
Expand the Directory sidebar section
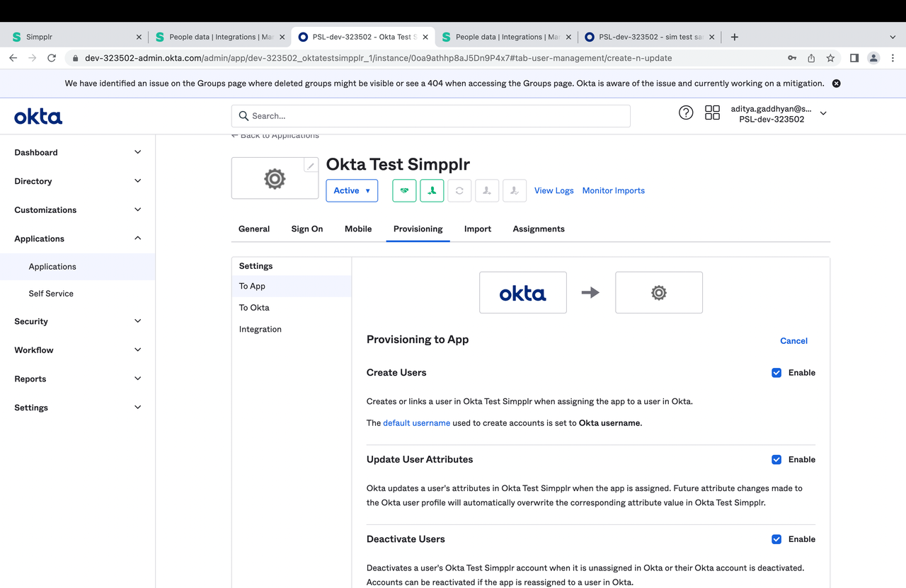click(78, 180)
